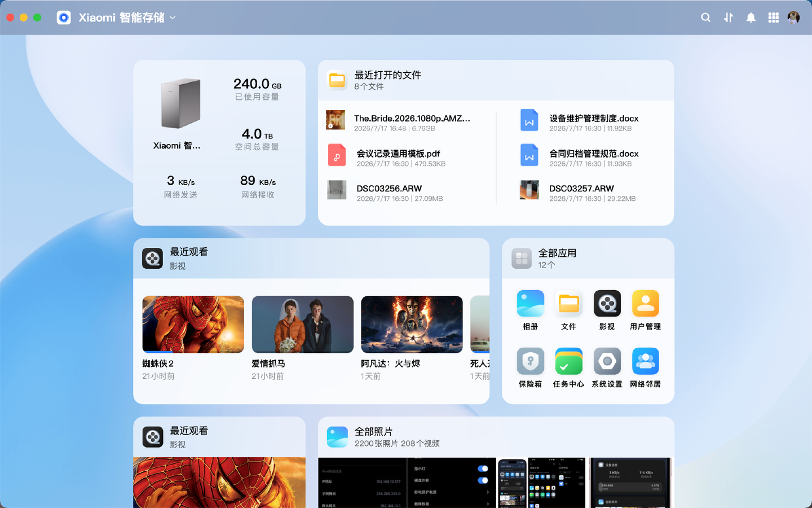Image resolution: width=812 pixels, height=508 pixels.
Task: Open the 系统设置 app icon
Action: pos(607,361)
